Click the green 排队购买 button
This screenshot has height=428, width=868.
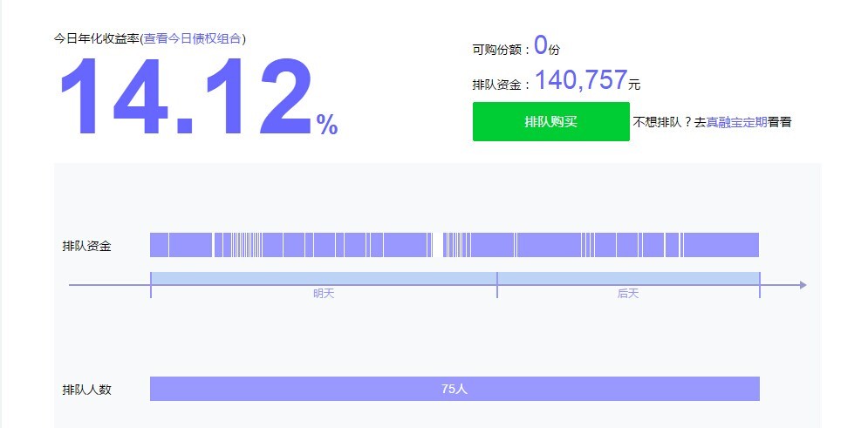pyautogui.click(x=550, y=122)
